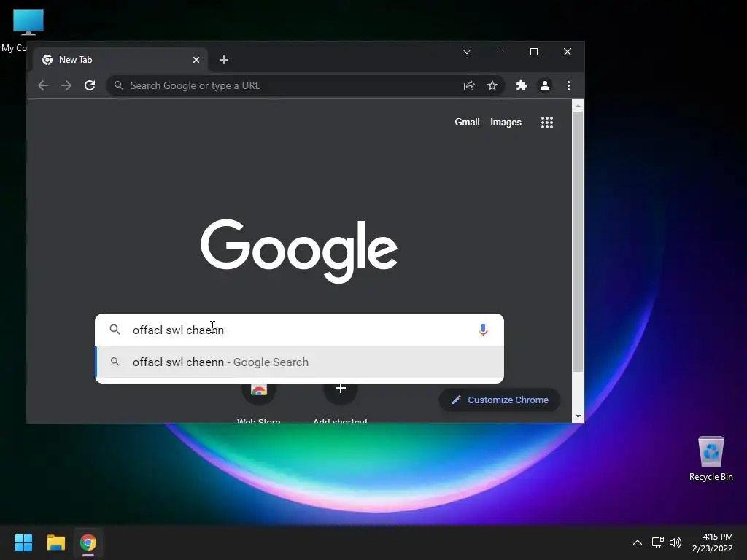Viewport: 747px width, 560px height.
Task: Click the scrollbar down arrow
Action: click(578, 416)
